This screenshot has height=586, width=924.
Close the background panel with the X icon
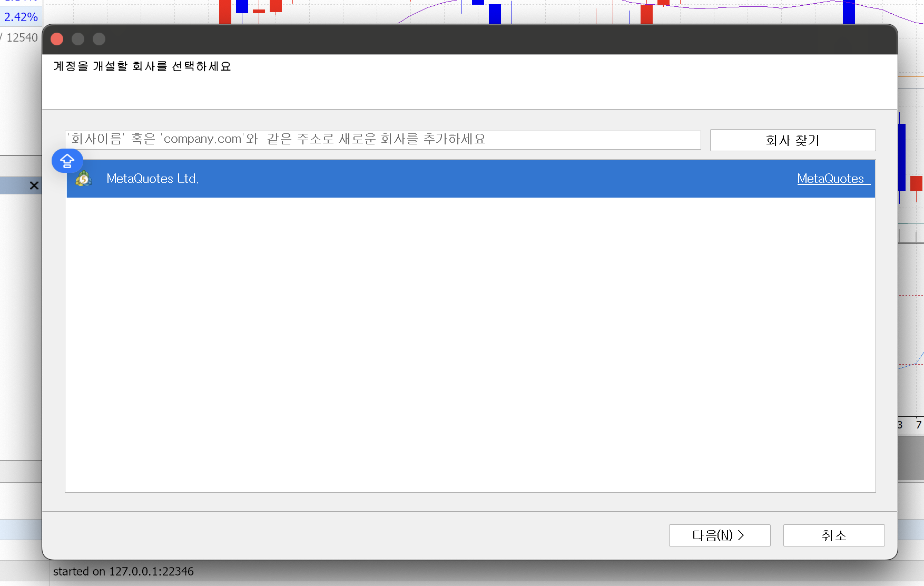pyautogui.click(x=34, y=185)
